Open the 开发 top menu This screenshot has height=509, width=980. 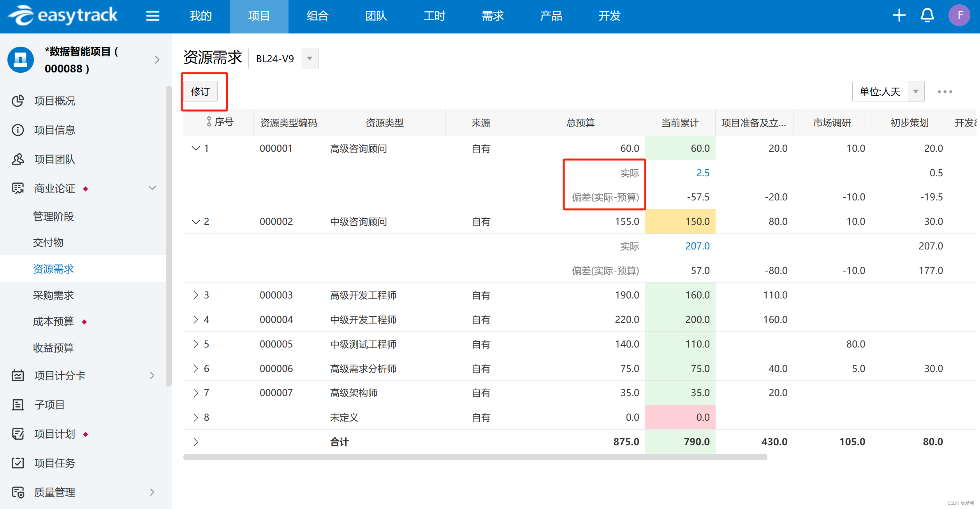(610, 16)
